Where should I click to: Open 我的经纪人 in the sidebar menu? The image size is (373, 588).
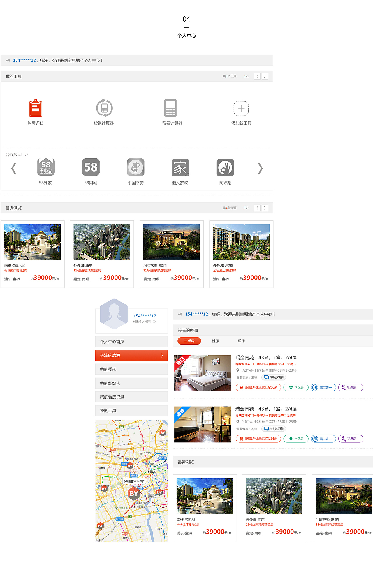point(131,383)
